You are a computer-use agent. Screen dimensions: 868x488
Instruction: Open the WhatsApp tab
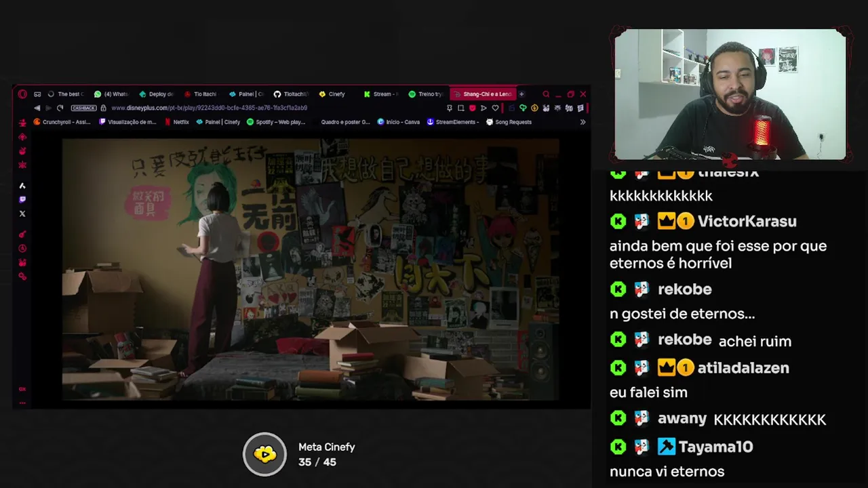point(111,94)
